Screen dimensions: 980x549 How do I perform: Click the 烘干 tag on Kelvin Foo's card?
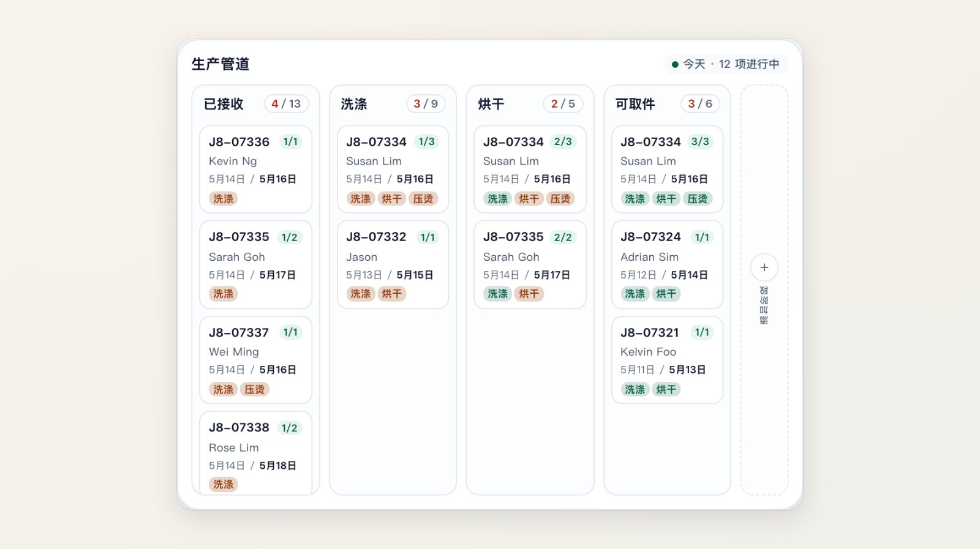click(666, 389)
